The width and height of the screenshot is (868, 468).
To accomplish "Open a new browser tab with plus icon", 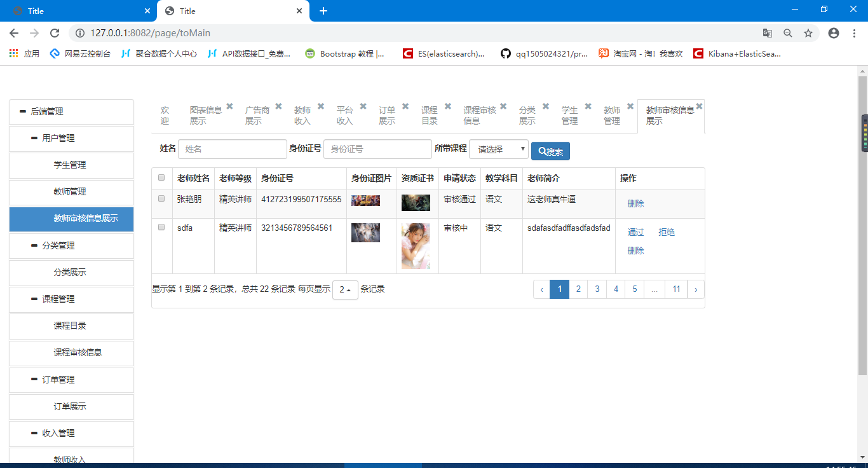I will pyautogui.click(x=323, y=11).
